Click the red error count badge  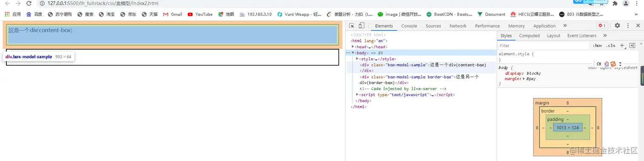602,26
